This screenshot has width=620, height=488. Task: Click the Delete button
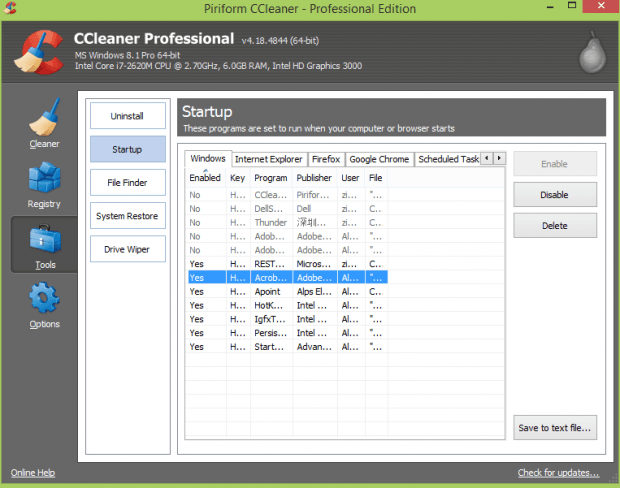[x=555, y=225]
